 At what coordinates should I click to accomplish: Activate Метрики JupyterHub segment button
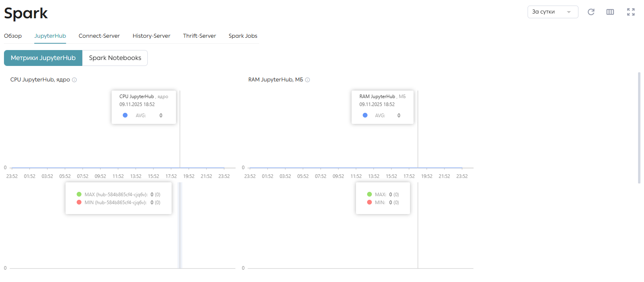click(x=43, y=58)
